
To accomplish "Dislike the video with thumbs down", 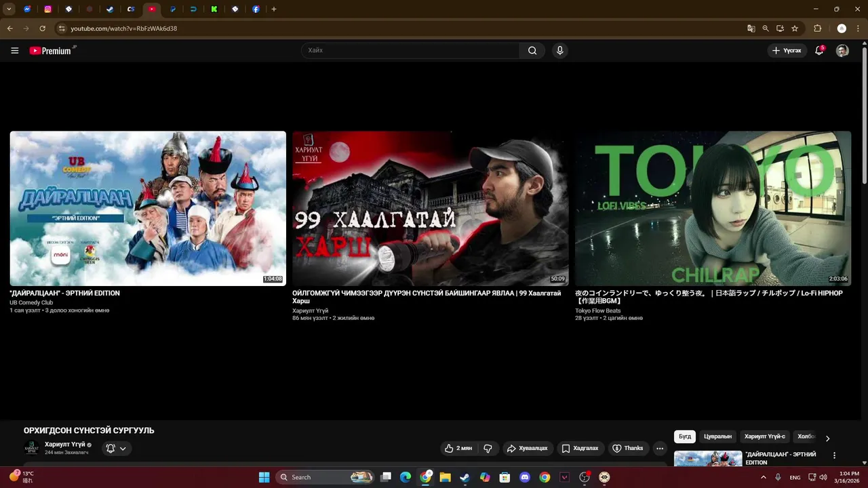I will tap(488, 448).
